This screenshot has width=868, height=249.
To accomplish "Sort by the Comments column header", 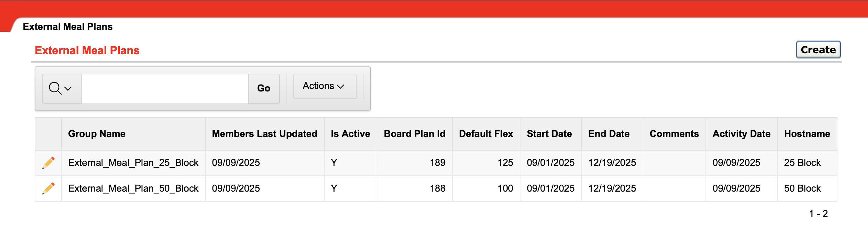I will [x=674, y=134].
